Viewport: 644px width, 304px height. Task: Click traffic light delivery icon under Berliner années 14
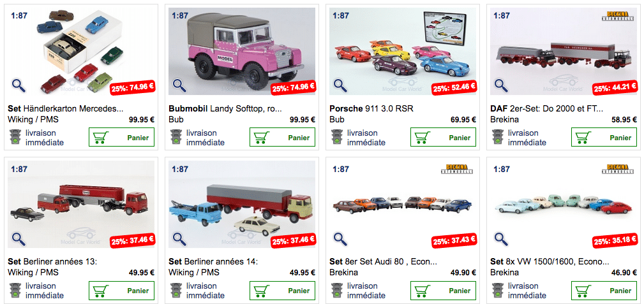[x=176, y=291]
